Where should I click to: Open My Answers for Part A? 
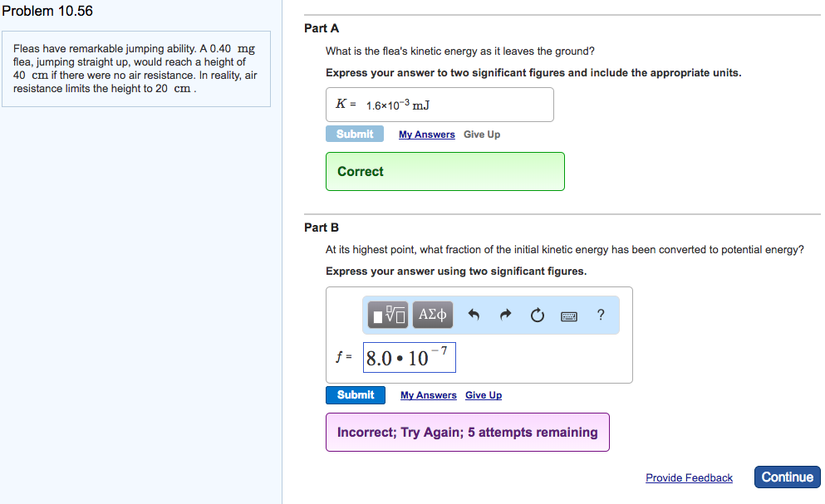(x=426, y=134)
